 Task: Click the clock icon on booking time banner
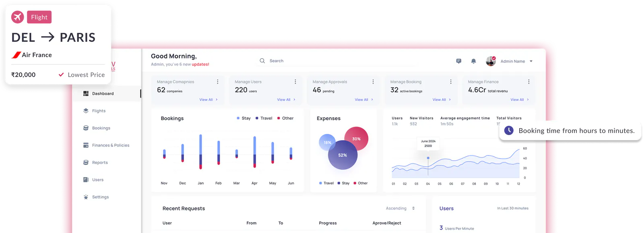click(x=509, y=130)
